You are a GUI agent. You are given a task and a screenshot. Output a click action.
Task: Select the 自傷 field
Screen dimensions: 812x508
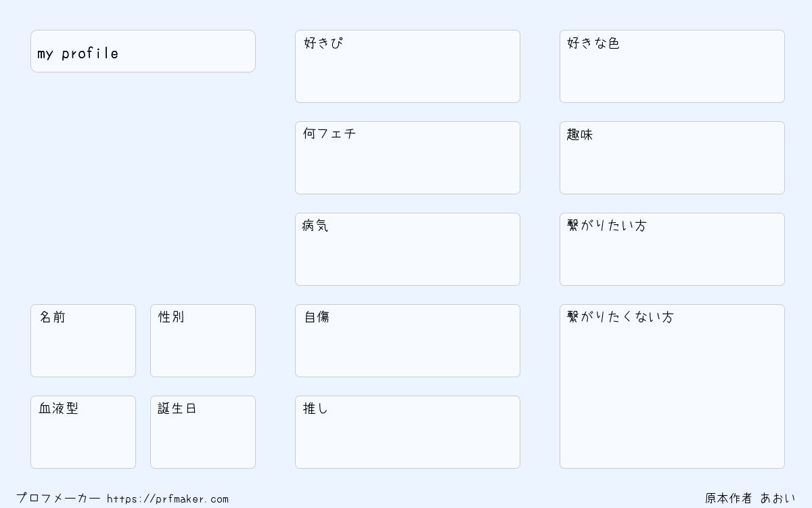407,341
